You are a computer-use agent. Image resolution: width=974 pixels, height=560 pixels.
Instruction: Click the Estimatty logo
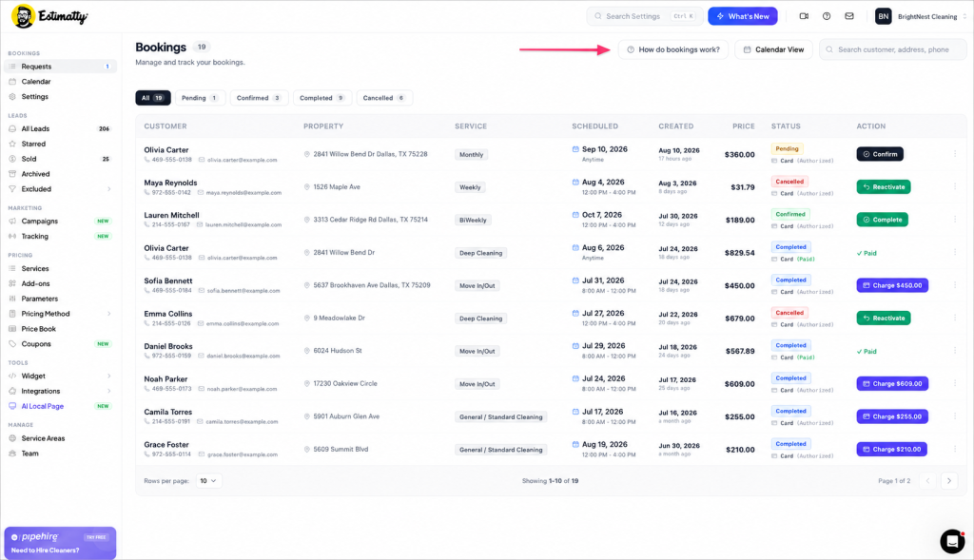[49, 16]
